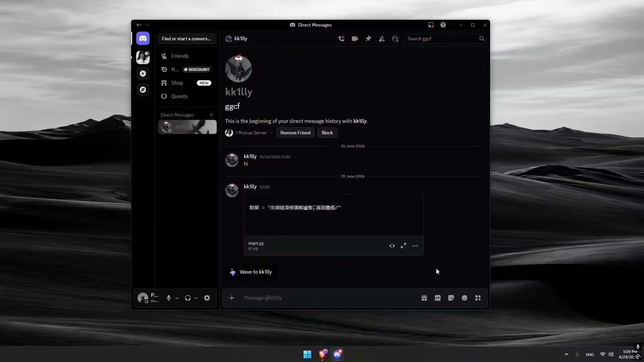The height and width of the screenshot is (362, 644).
Task: Open the server with the avatar icon
Action: pos(143,57)
